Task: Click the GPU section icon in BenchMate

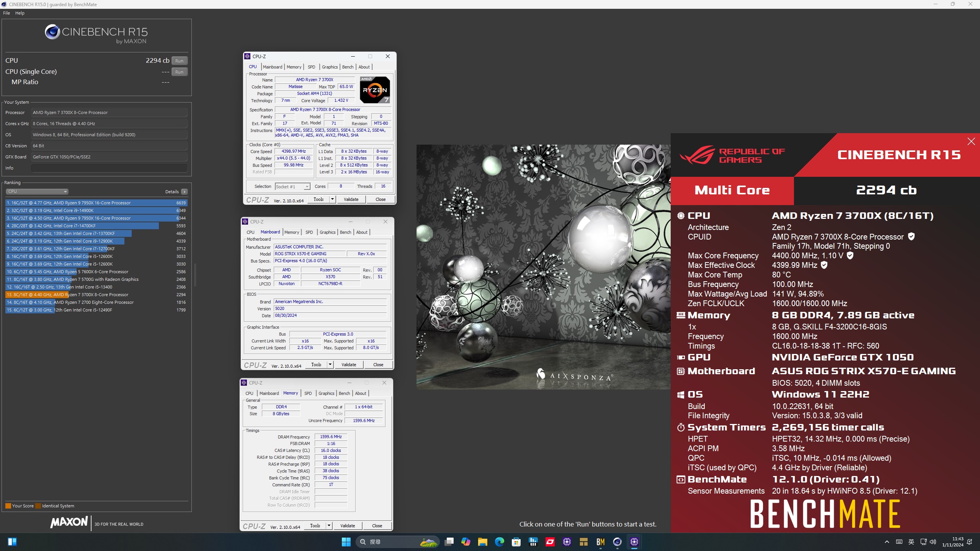Action: click(681, 357)
